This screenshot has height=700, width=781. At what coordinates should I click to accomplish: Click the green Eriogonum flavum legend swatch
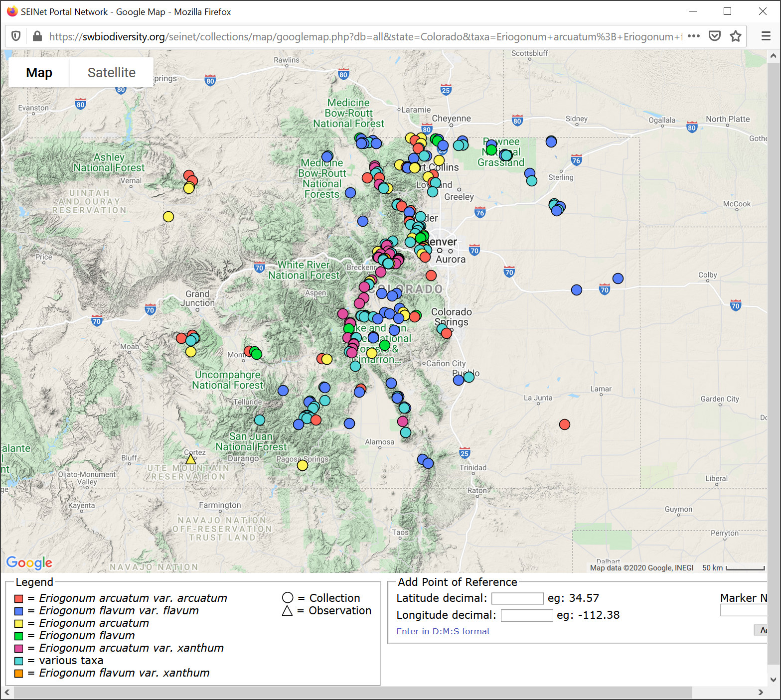pos(19,636)
